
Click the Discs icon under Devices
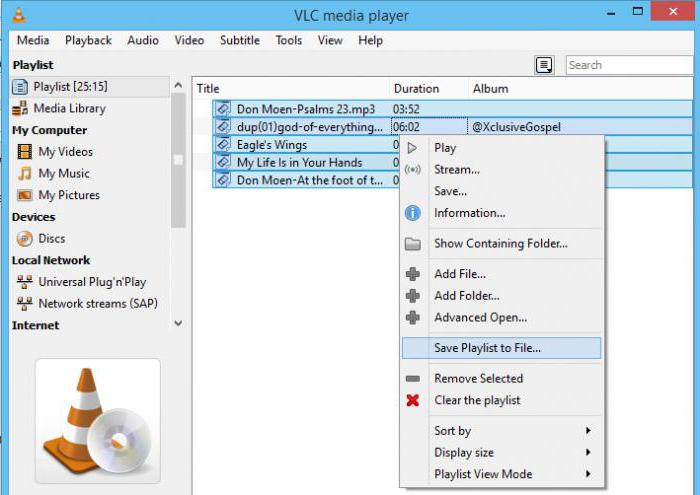pos(25,239)
